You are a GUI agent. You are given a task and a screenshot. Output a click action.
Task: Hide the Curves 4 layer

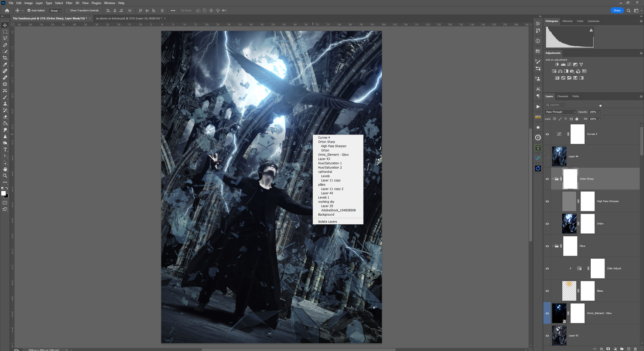547,134
